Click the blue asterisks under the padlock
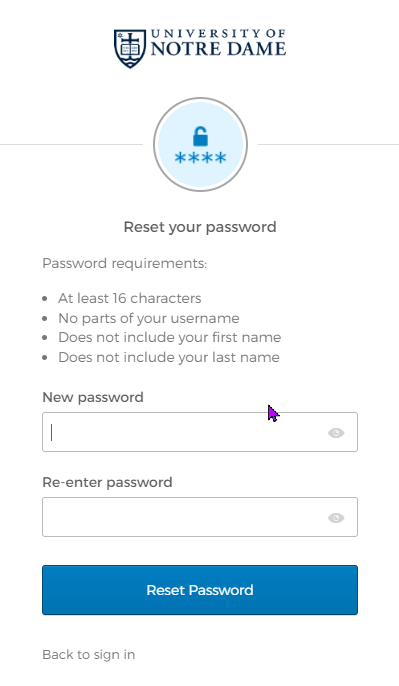The height and width of the screenshot is (686, 399). (x=200, y=158)
